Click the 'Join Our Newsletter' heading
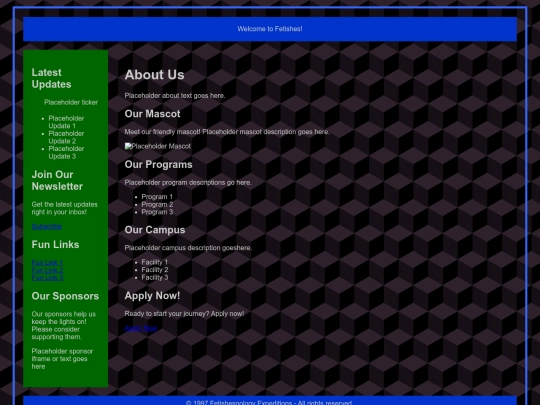 tap(57, 180)
